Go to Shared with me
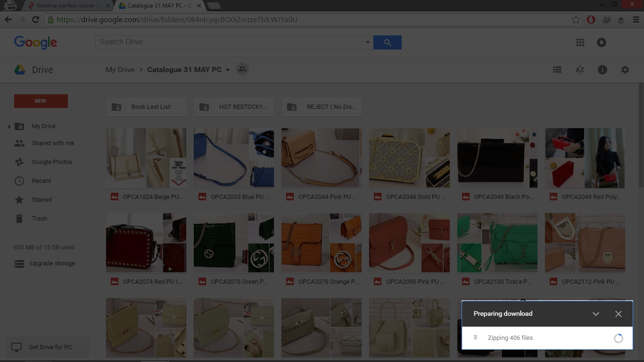Screen dimensions: 644x362 tap(53, 143)
